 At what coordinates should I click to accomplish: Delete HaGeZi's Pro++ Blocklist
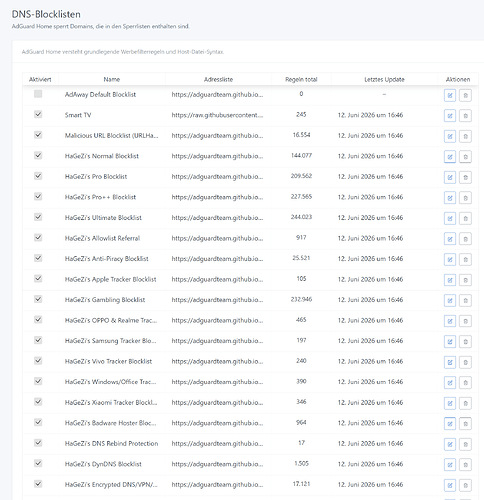465,198
